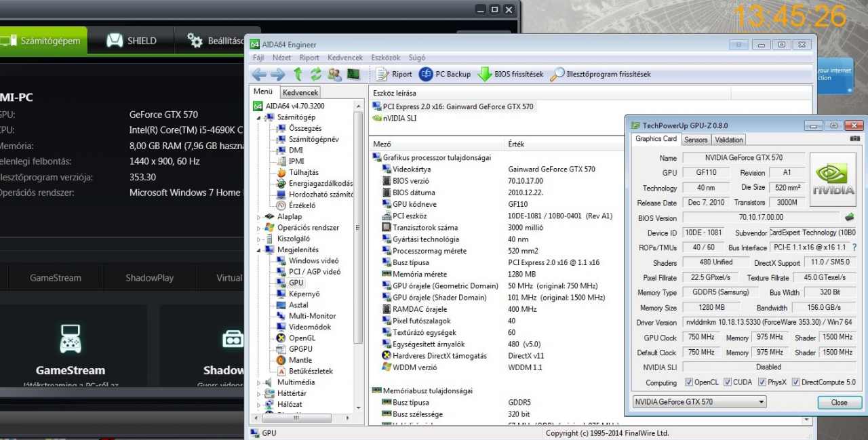Screen dimensions: 868x440
Task: Expand the Hálózat tree node
Action: coord(258,405)
